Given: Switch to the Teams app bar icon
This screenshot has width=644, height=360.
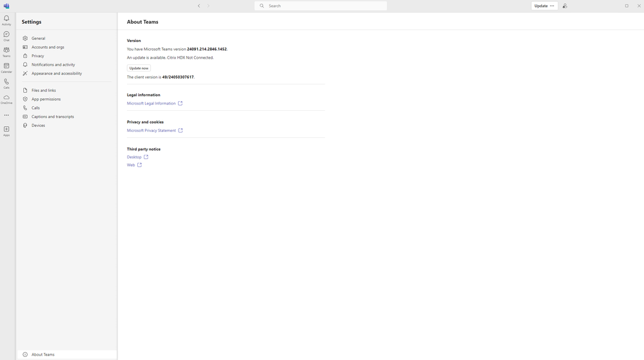Looking at the screenshot, I should click(x=6, y=52).
